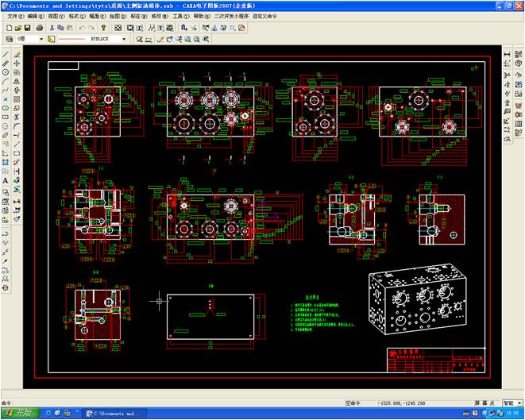The image size is (525, 420).
Task: Select the Circle drawing tool
Action: point(6,72)
